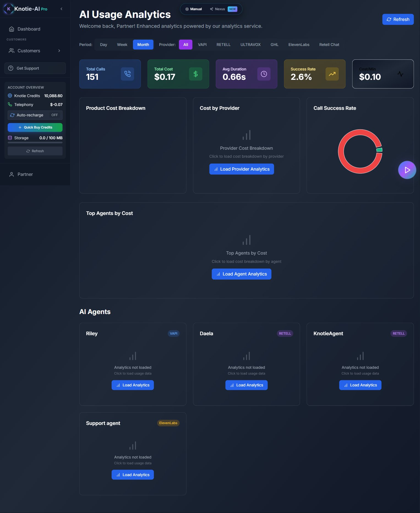The height and width of the screenshot is (513, 420).
Task: Expand the Customers submenu arrow
Action: point(59,51)
